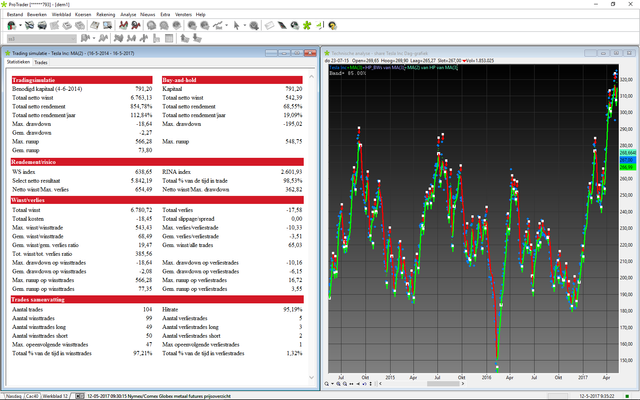Click the Tradingsimulatie section header
The height and width of the screenshot is (400, 640).
click(82, 80)
